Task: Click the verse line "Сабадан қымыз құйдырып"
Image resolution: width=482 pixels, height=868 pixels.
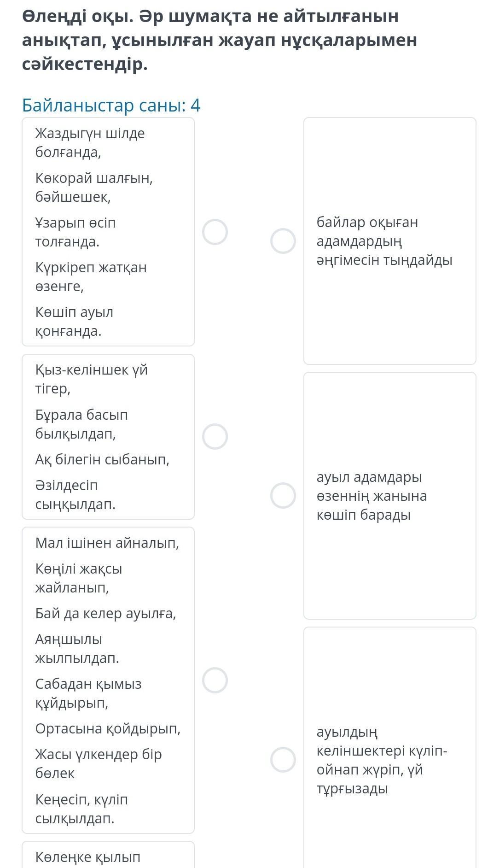Action: click(x=88, y=693)
